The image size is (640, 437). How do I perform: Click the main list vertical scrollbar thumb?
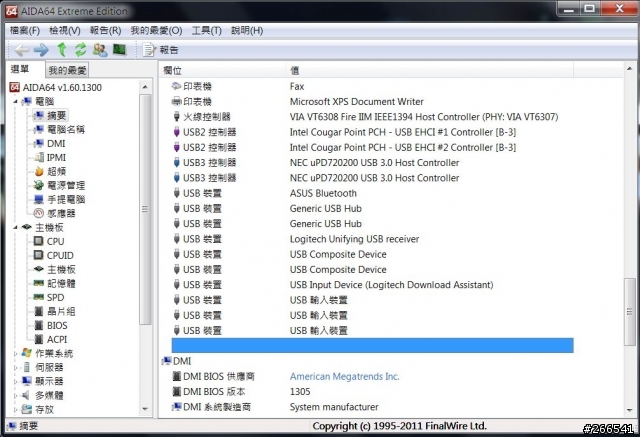click(x=629, y=312)
